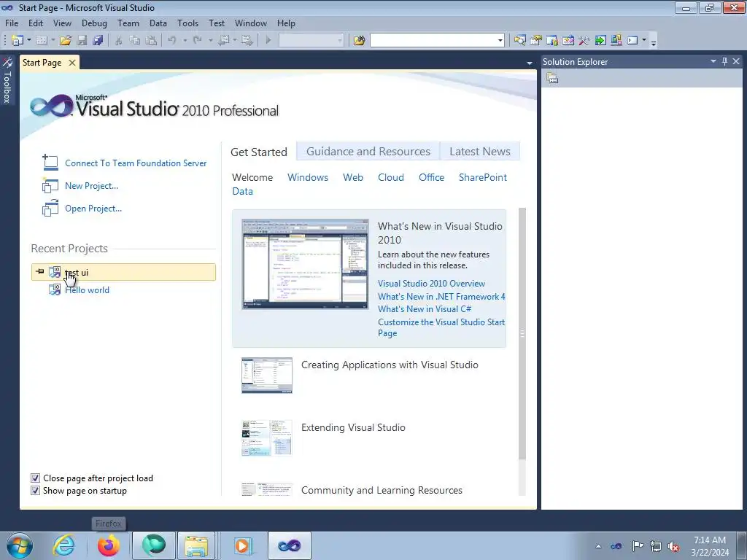
Task: Click the Cut scissors icon
Action: [x=119, y=41]
